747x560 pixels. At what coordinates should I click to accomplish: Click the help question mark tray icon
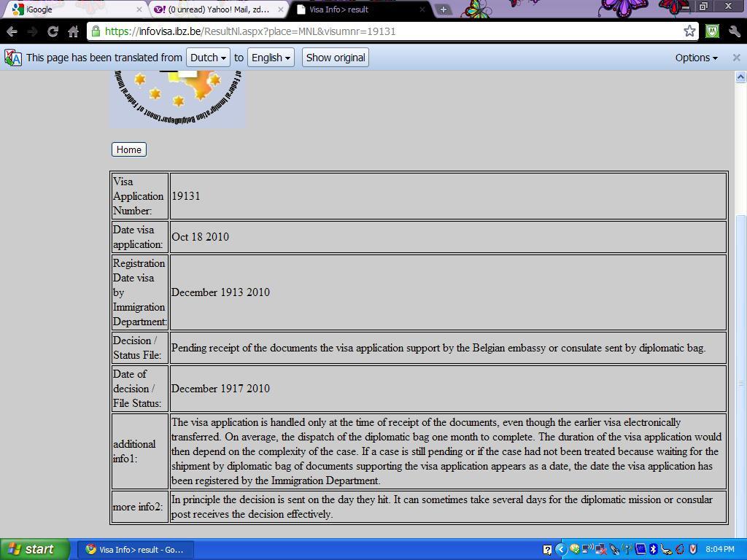tap(547, 550)
